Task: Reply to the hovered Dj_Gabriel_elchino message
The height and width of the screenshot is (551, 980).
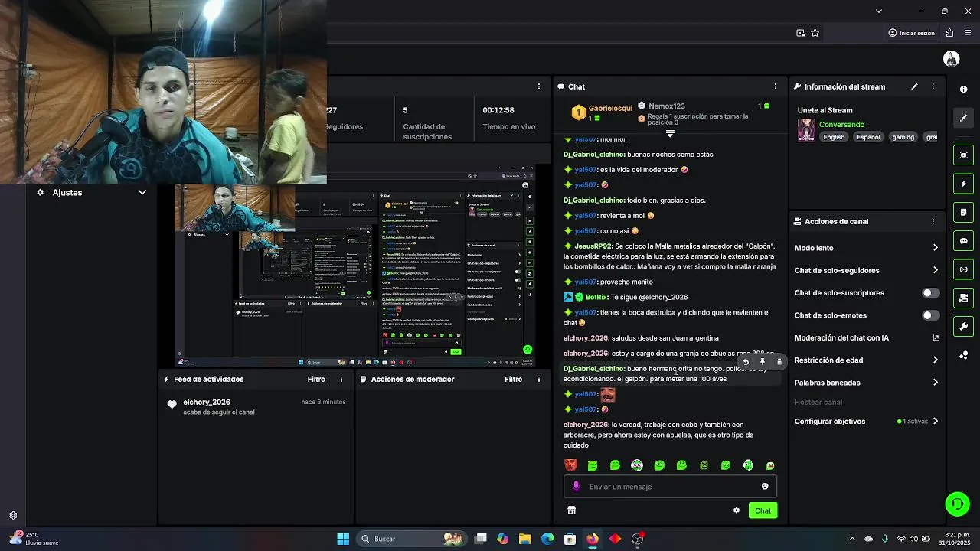Action: coord(746,362)
